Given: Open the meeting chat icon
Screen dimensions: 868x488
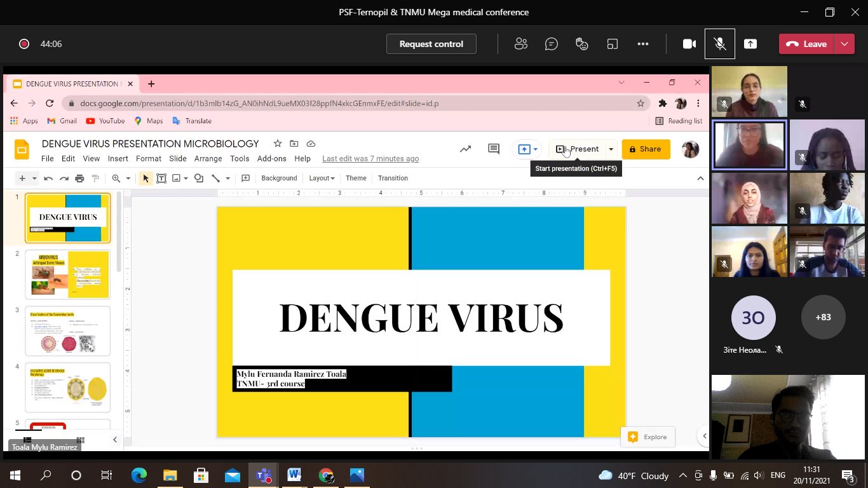Looking at the screenshot, I should click(552, 44).
